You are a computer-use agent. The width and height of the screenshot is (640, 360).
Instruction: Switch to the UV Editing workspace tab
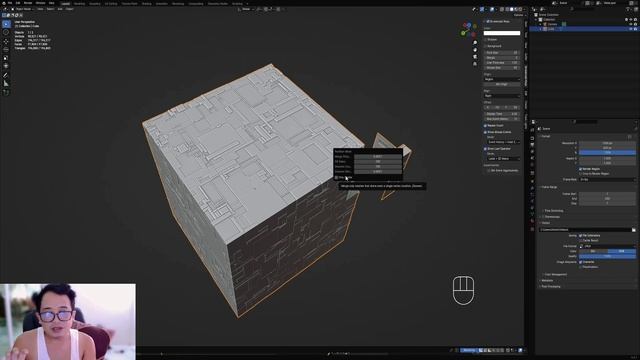point(111,4)
